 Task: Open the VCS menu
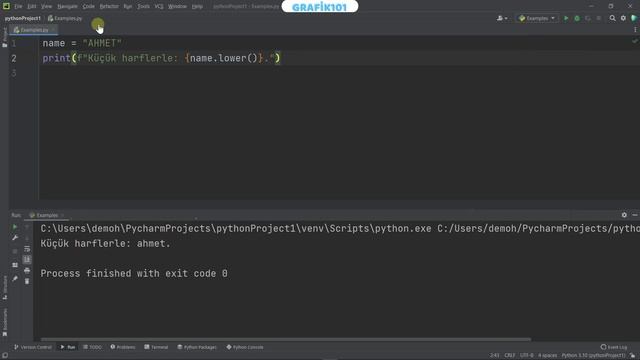pyautogui.click(x=159, y=7)
